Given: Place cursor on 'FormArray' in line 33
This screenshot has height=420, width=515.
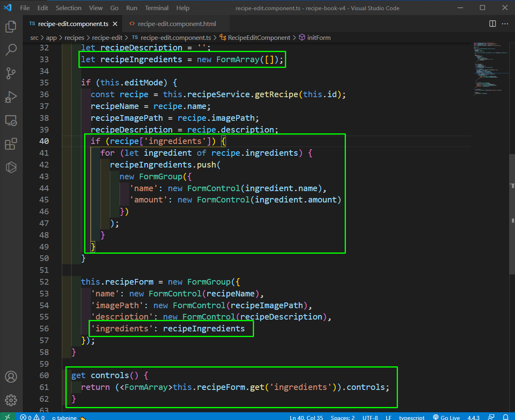Looking at the screenshot, I should tap(238, 59).
